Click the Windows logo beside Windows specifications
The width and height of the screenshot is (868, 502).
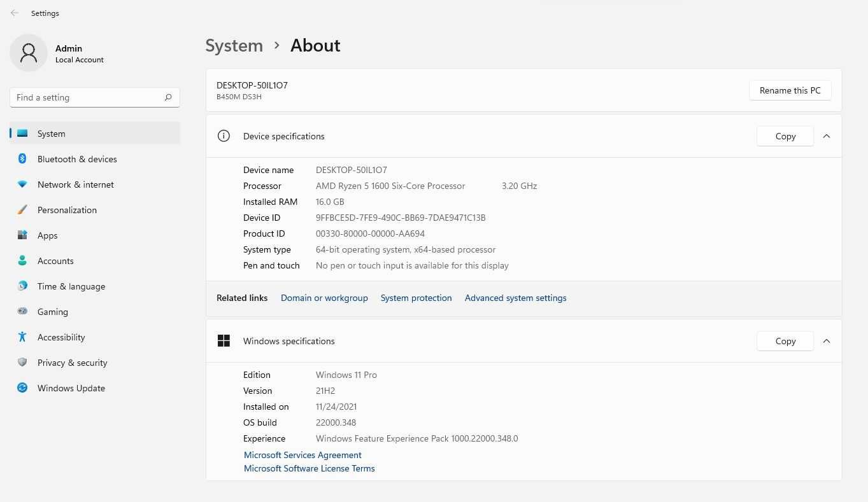[224, 341]
